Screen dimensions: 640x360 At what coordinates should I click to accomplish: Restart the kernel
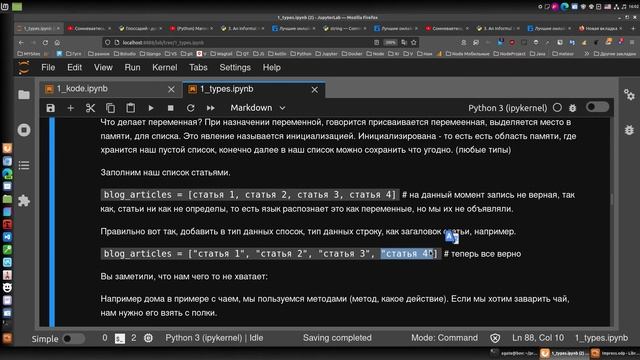coord(191,108)
